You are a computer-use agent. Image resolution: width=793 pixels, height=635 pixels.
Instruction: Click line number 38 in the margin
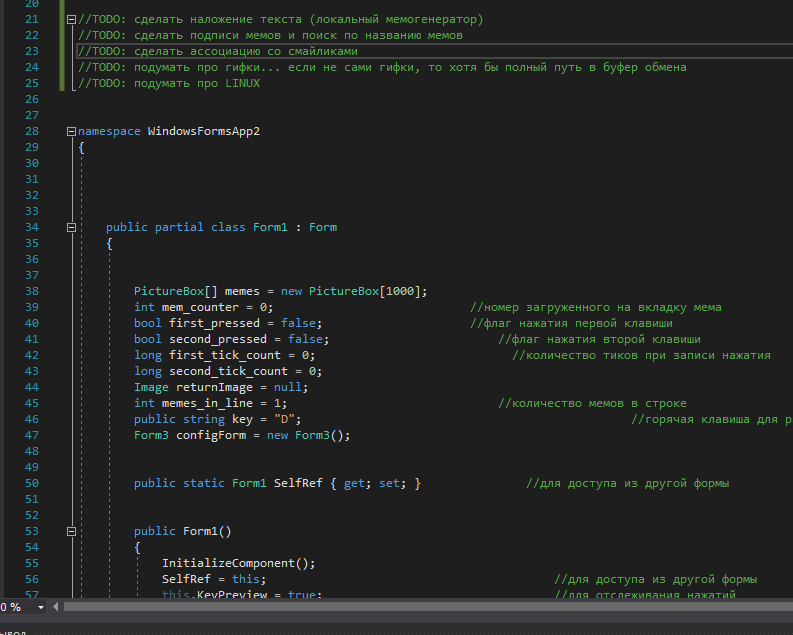[30, 291]
